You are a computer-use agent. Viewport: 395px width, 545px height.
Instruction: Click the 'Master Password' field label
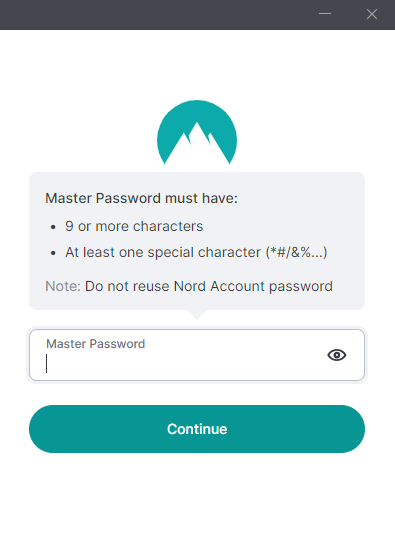click(96, 344)
